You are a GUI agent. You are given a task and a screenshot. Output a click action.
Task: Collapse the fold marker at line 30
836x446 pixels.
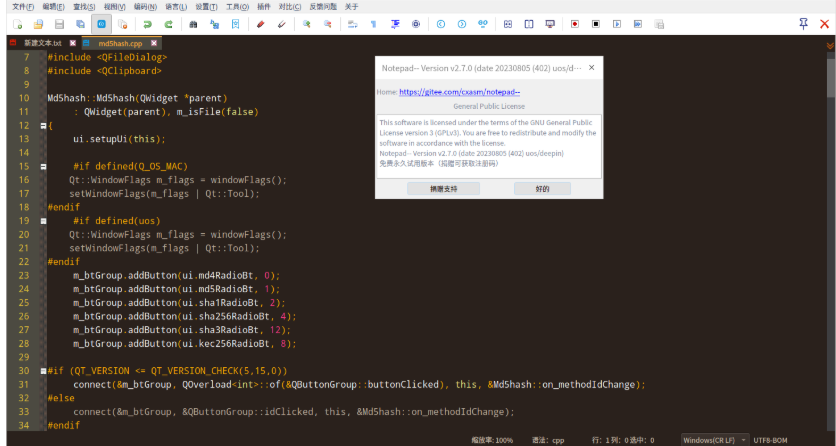coord(43,371)
